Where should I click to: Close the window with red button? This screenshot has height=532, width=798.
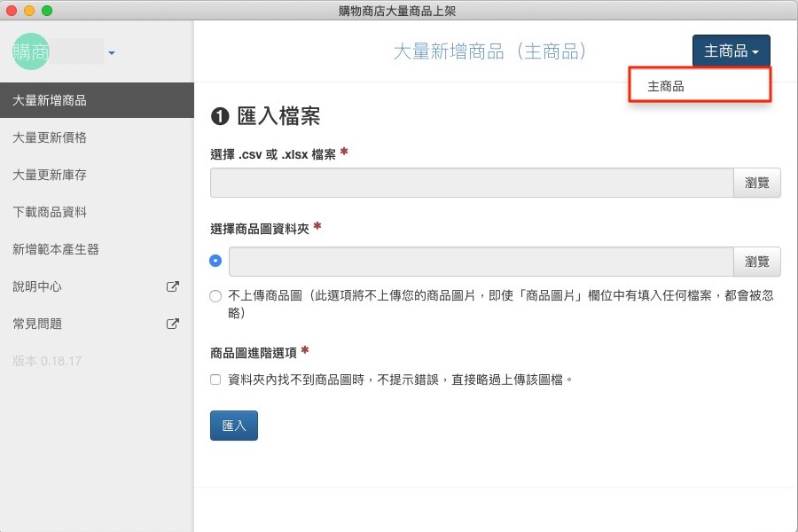[12, 10]
